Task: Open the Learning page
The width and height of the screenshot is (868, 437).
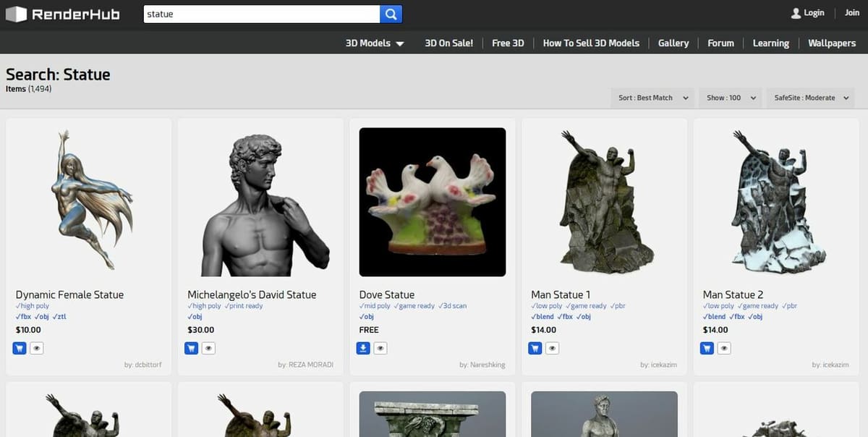Action: point(770,43)
